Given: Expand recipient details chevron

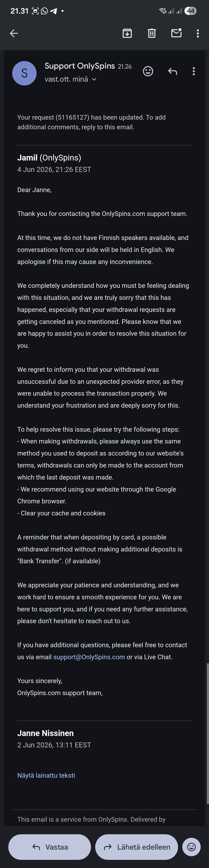Looking at the screenshot, I should (94, 79).
